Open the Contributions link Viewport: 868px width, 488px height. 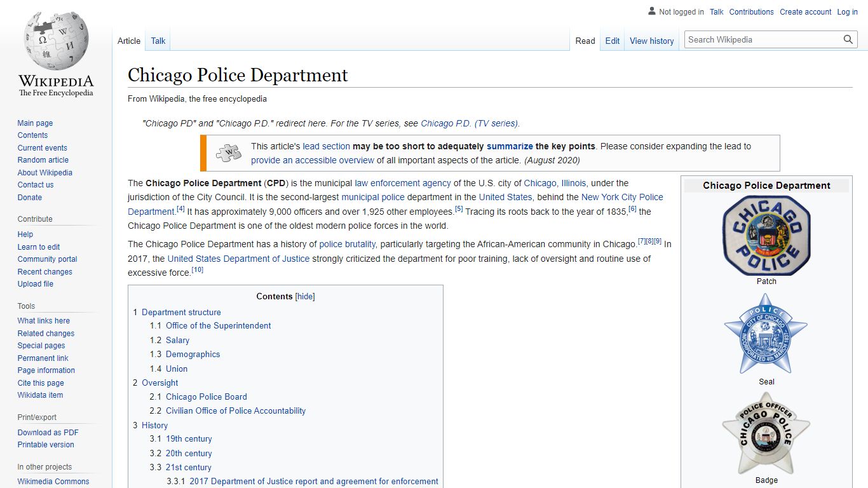tap(752, 12)
